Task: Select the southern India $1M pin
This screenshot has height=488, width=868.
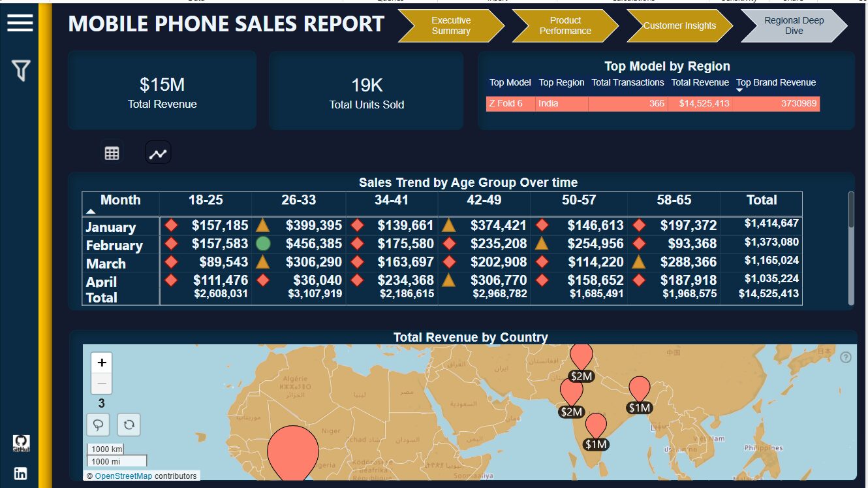Action: (596, 426)
